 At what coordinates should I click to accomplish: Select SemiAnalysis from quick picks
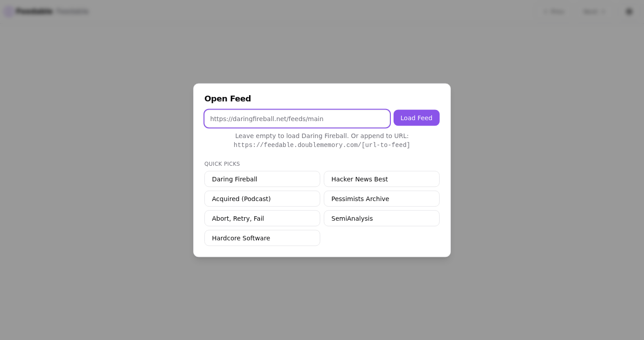(381, 218)
